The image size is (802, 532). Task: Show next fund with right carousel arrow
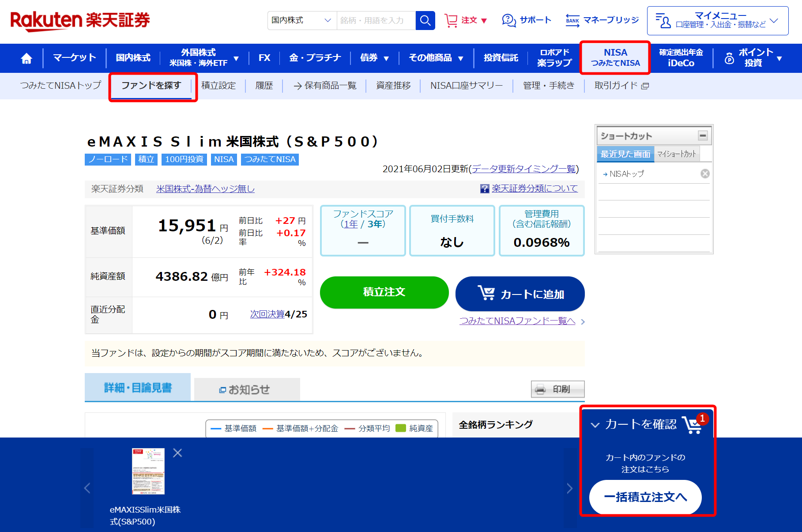click(569, 488)
